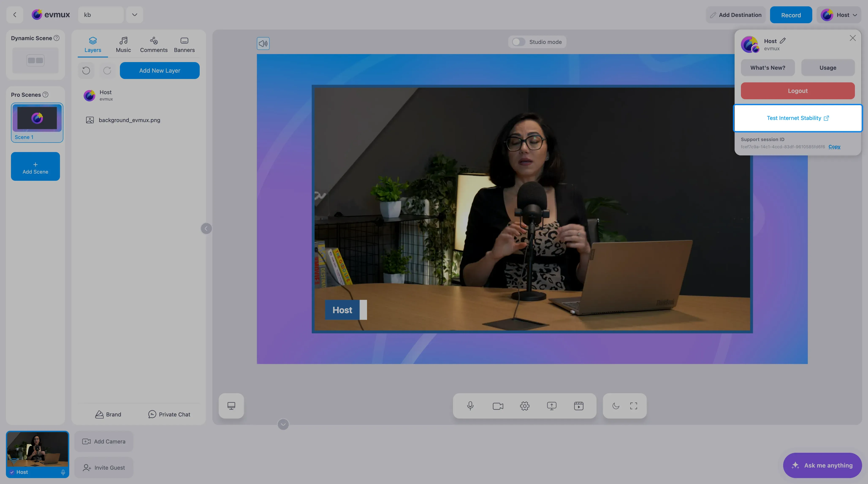Expand the Host account menu
Viewport: 868px width, 484px height.
point(839,15)
